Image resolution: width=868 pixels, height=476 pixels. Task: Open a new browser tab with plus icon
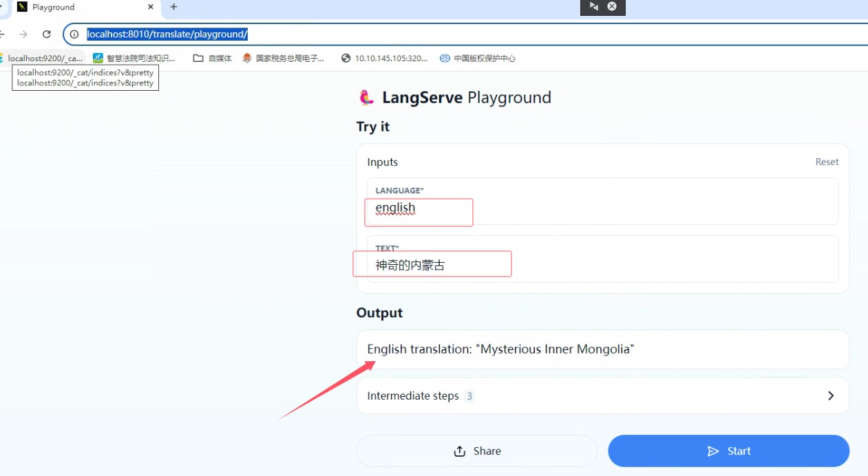(173, 7)
